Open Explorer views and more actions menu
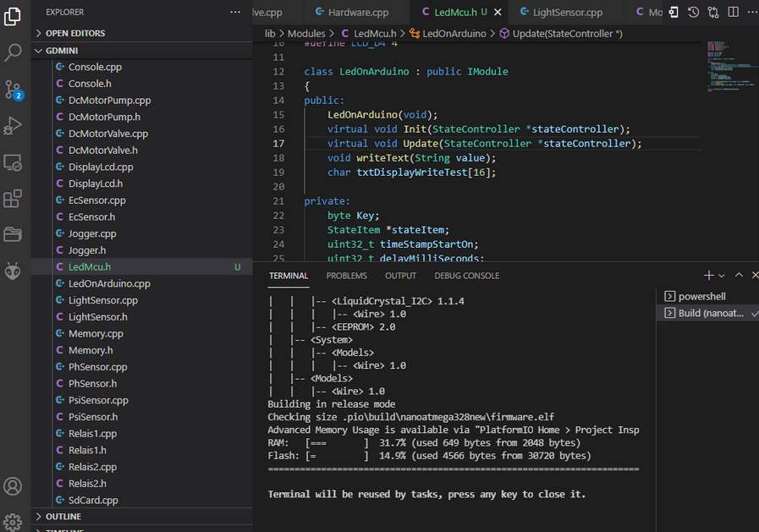Screen dimensions: 759x532 point(235,12)
